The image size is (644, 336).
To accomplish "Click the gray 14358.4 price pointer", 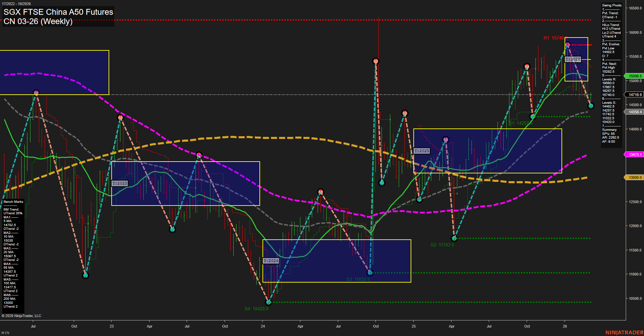I will (x=634, y=112).
